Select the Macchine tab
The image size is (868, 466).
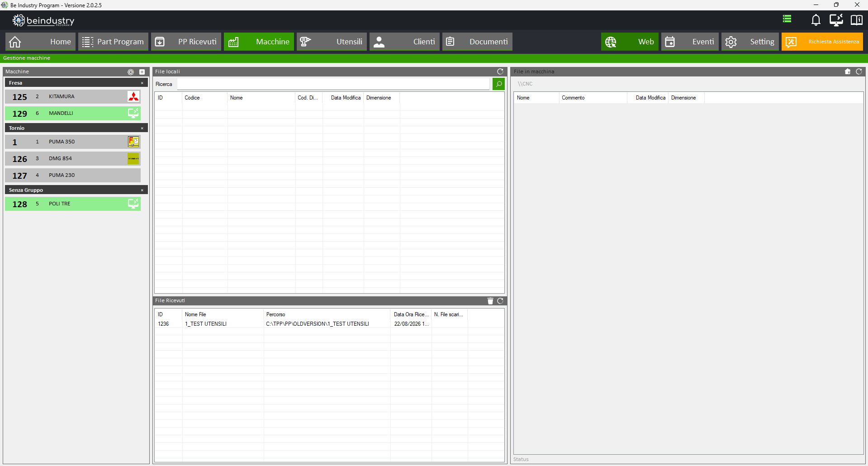pos(259,42)
